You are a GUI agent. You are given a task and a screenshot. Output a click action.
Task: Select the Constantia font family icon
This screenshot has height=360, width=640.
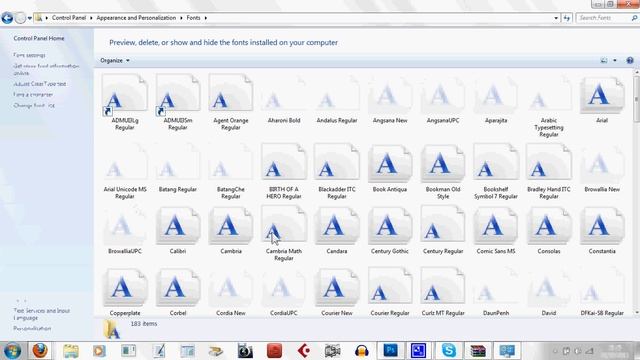pos(602,226)
